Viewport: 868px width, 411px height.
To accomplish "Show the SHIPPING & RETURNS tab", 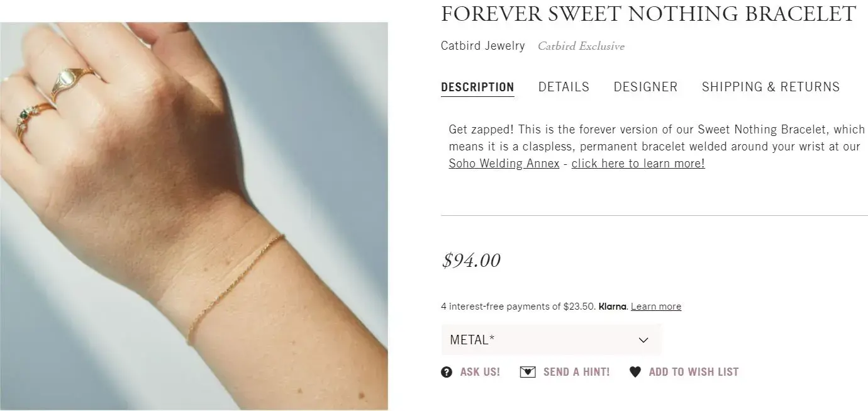I will pyautogui.click(x=771, y=87).
